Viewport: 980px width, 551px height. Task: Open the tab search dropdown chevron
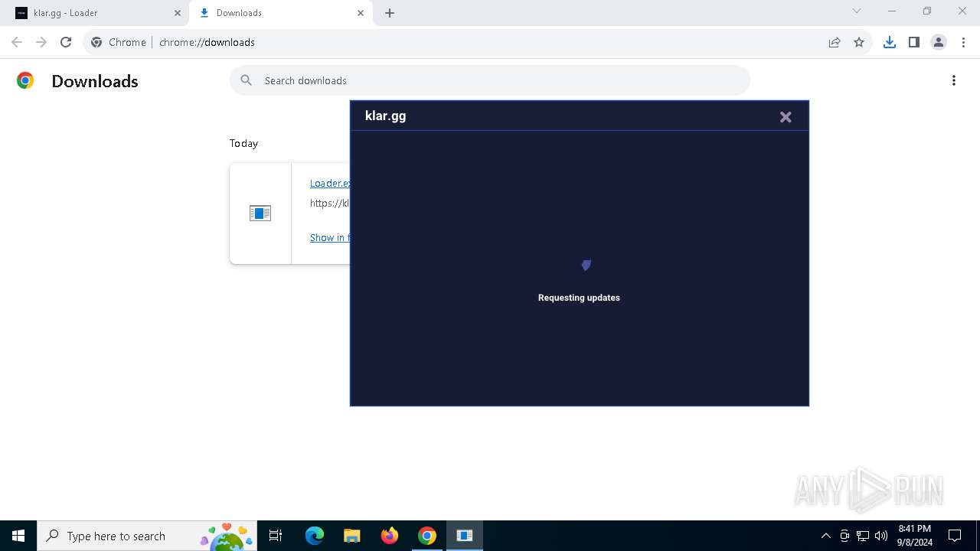click(x=857, y=11)
